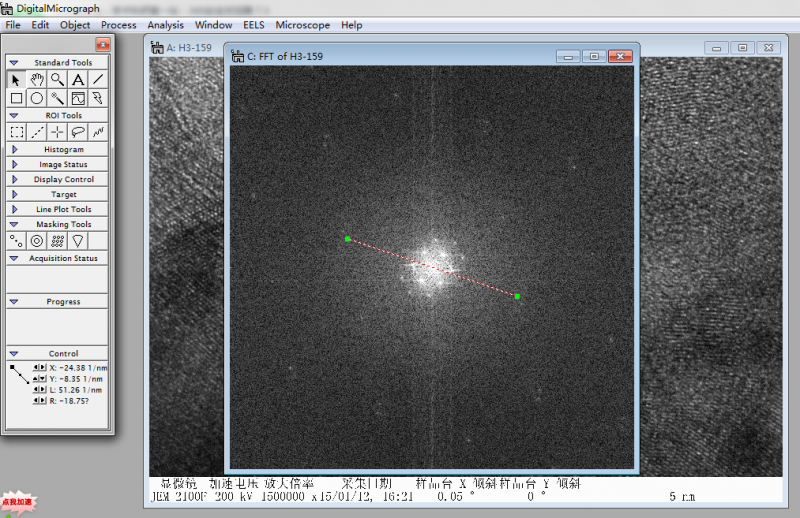
Task: Close the FFT of H3-159 window
Action: pyautogui.click(x=620, y=56)
